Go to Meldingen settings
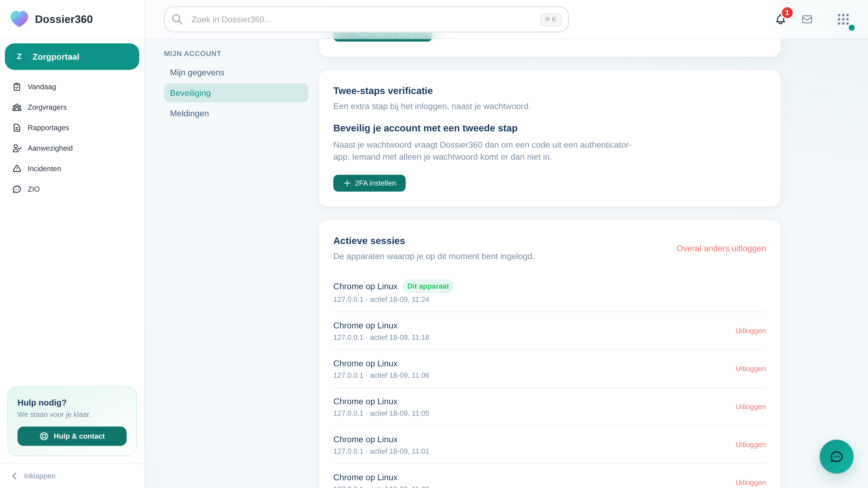 pos(236,114)
